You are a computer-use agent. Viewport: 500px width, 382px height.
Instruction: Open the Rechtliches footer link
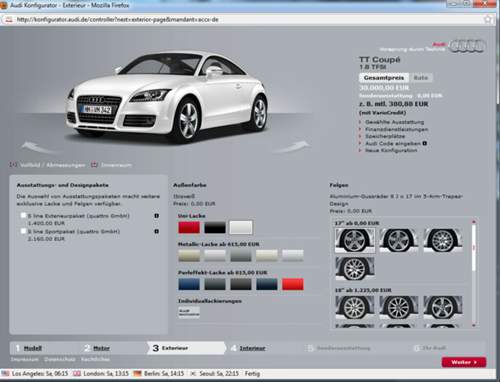(x=95, y=359)
